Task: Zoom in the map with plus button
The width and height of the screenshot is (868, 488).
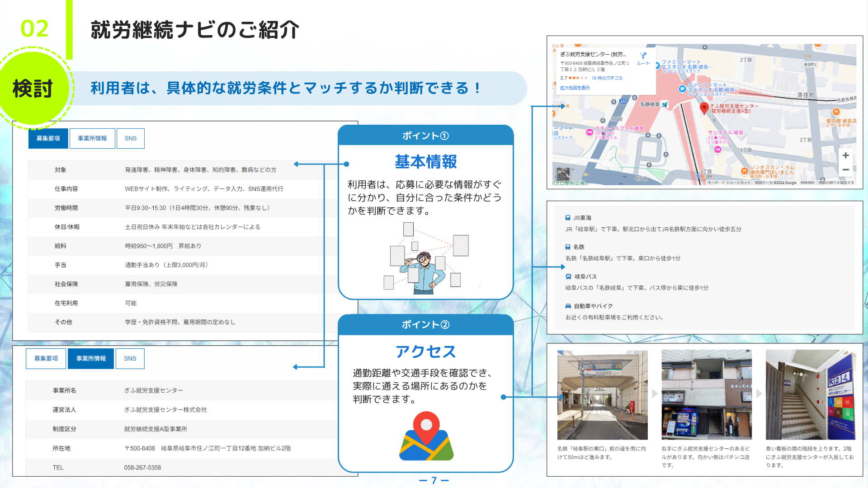Action: (845, 155)
